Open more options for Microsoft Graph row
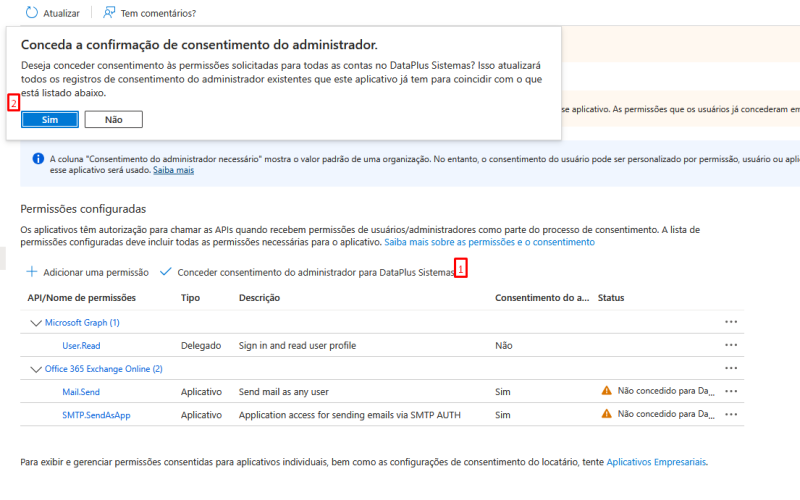800x500 pixels. point(731,322)
